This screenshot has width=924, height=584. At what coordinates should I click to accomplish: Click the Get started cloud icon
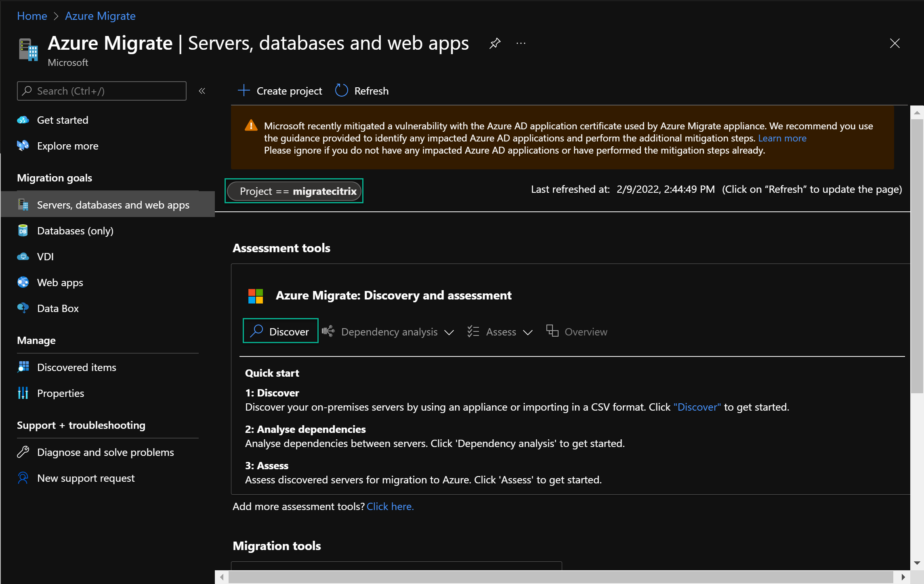(23, 120)
